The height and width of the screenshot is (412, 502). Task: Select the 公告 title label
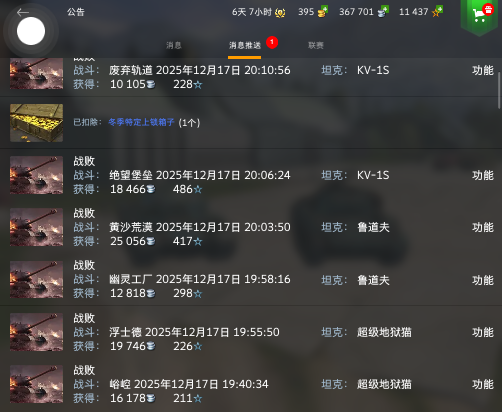coord(76,12)
